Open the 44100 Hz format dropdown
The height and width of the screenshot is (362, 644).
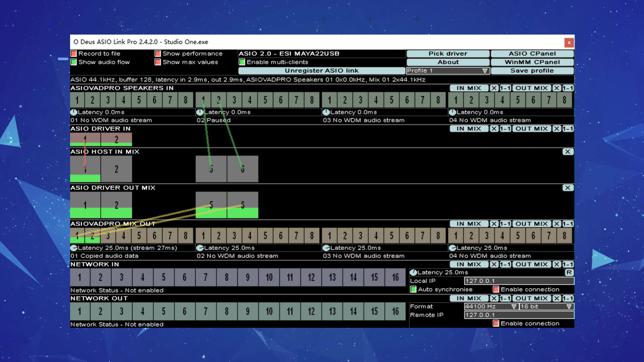[491, 306]
